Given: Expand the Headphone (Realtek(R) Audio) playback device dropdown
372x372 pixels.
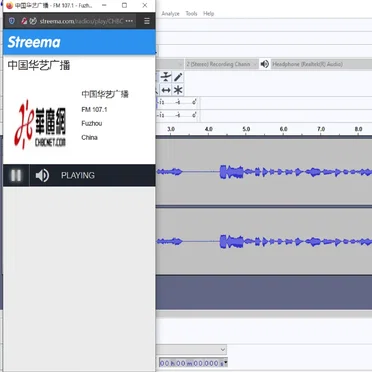Looking at the screenshot, I should pyautogui.click(x=321, y=64).
